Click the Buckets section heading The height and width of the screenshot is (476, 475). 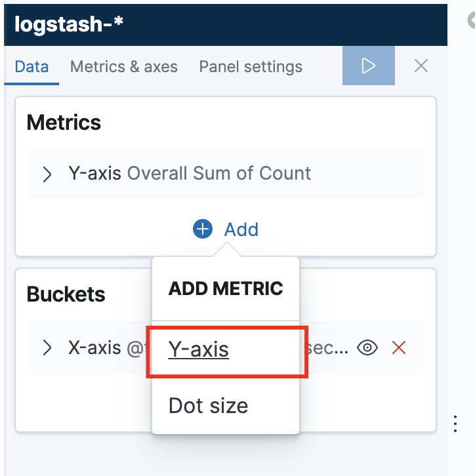click(66, 294)
